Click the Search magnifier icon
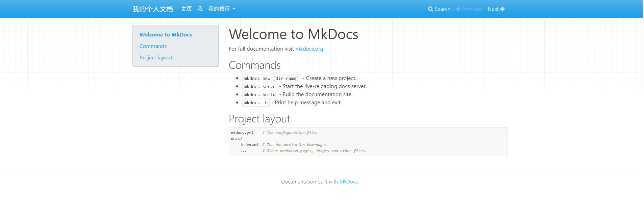 coord(430,9)
